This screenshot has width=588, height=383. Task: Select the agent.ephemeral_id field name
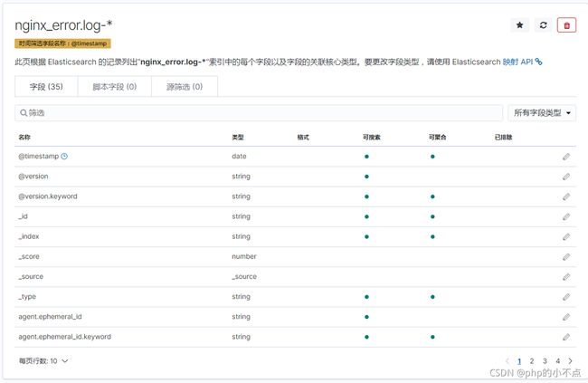coord(51,317)
